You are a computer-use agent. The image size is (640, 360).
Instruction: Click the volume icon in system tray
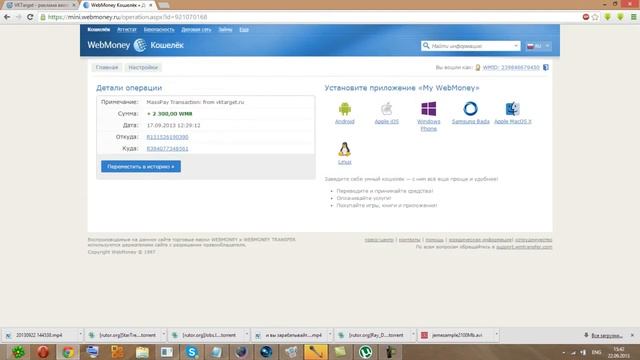pyautogui.click(x=583, y=352)
